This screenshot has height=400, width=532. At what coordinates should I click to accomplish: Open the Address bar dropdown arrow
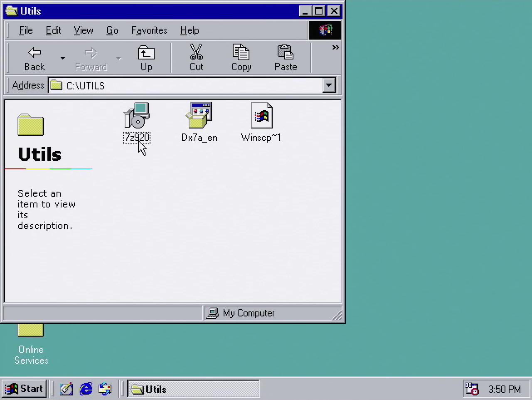tap(329, 85)
